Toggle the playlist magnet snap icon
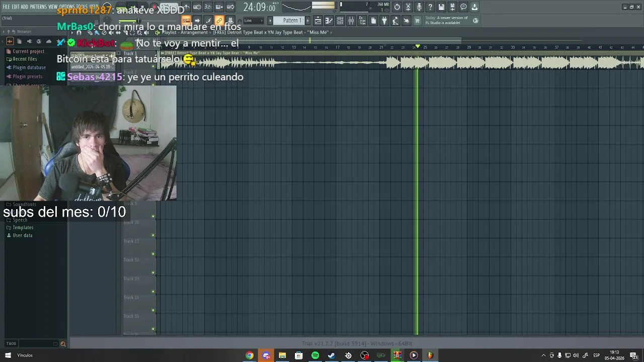The width and height of the screenshot is (644, 362). click(x=78, y=33)
